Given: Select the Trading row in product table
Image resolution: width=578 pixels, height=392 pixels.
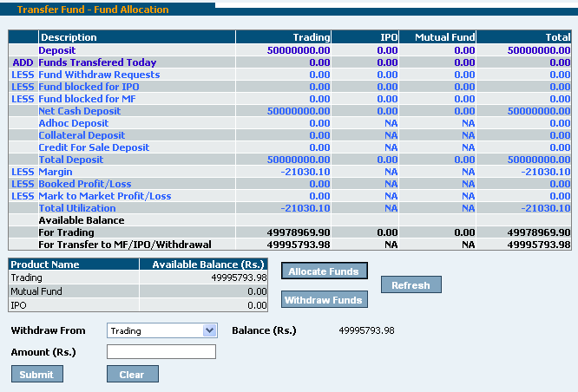Looking at the screenshot, I should coord(26,278).
